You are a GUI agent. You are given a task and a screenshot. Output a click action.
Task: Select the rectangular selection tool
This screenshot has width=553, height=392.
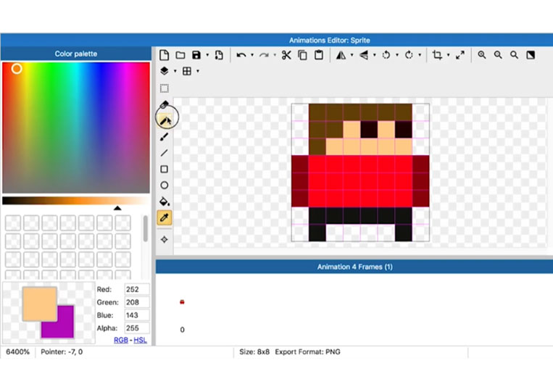pyautogui.click(x=165, y=88)
